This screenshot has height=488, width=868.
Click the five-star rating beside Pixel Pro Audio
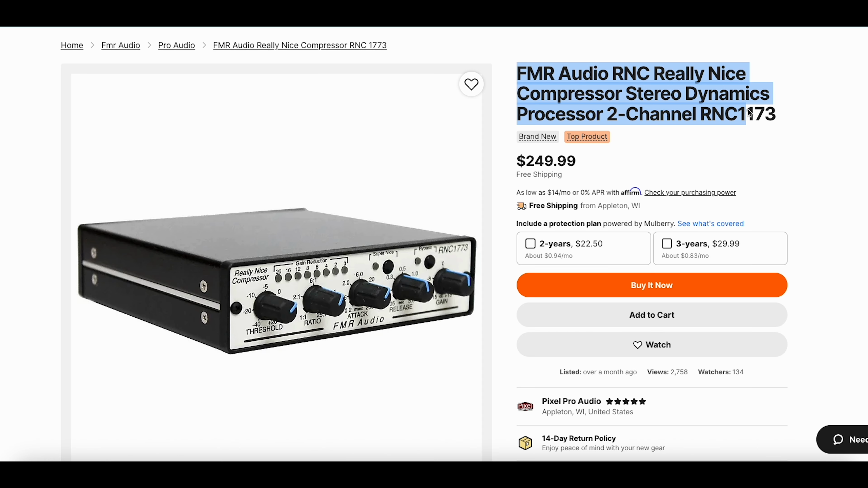pos(625,401)
